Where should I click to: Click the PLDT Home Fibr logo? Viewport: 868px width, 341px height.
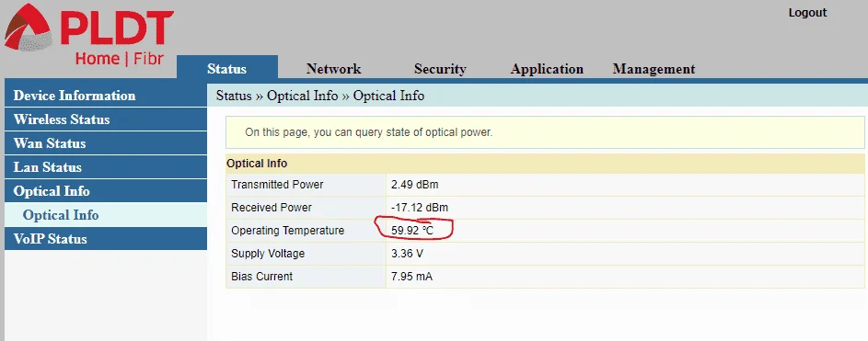pos(88,35)
